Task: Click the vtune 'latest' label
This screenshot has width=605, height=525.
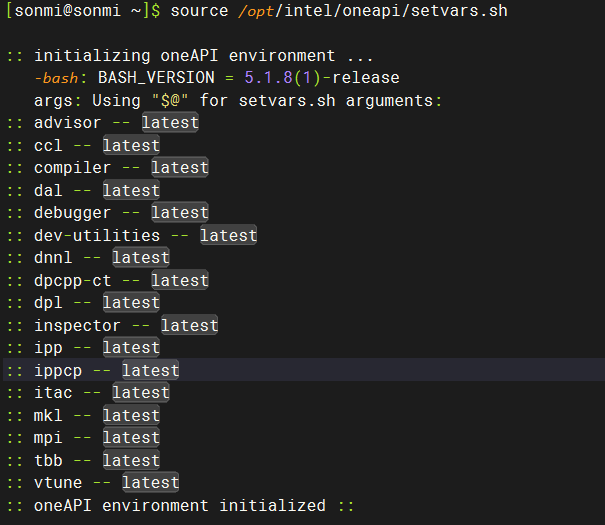Action: coord(150,483)
